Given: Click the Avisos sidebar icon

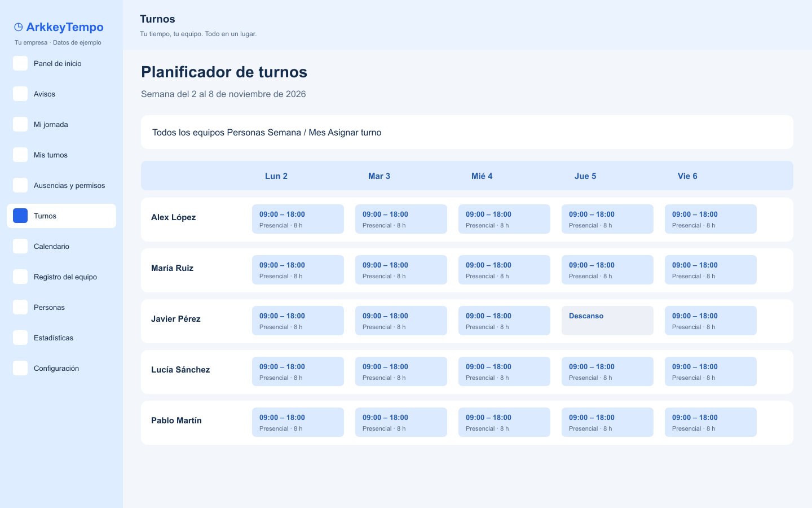Looking at the screenshot, I should pos(20,94).
